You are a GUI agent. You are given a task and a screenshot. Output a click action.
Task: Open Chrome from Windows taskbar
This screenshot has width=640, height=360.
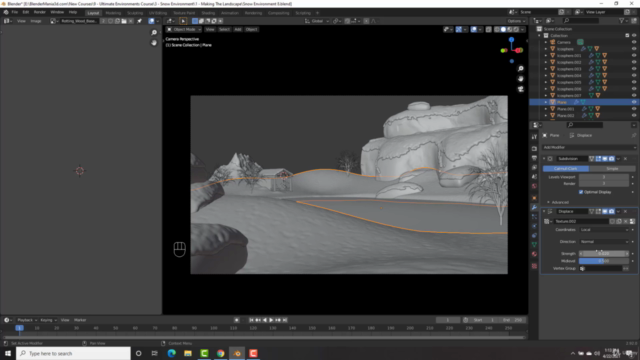tap(220, 353)
